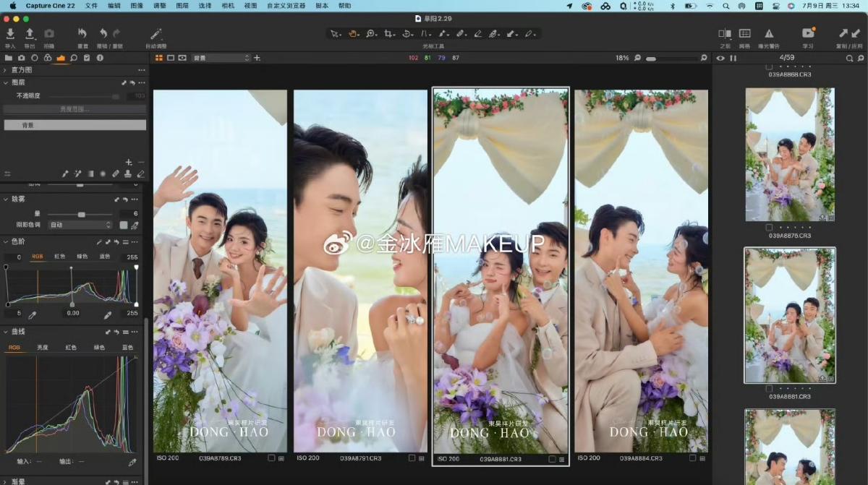Image resolution: width=868 pixels, height=485 pixels.
Task: Select the Crop cursor tool
Action: (389, 34)
